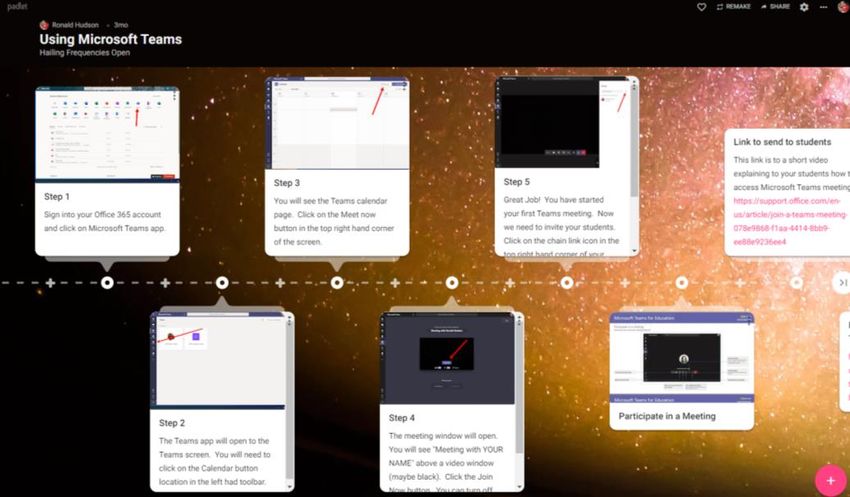Jump to timeline end with the arrow button
Screen dimensions: 850x497
tap(842, 283)
